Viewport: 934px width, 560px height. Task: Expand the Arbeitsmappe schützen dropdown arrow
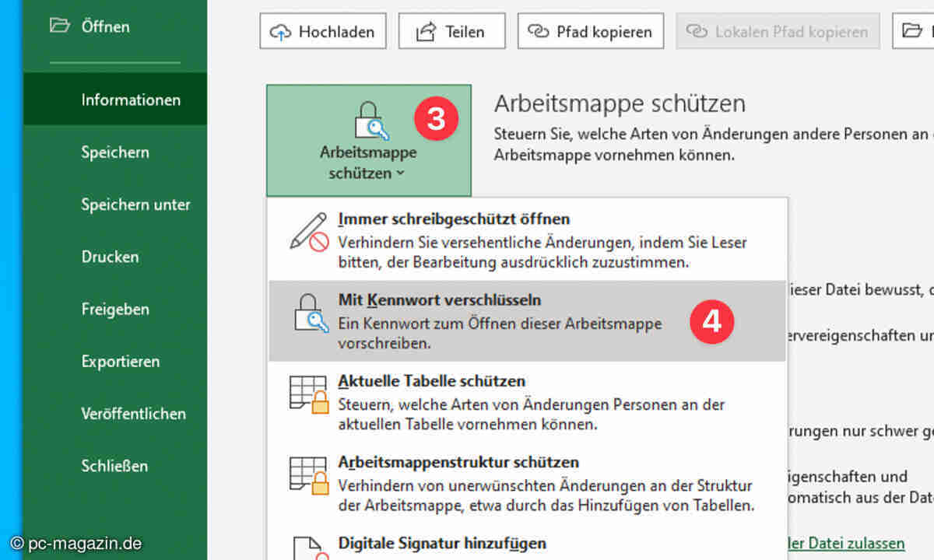pyautogui.click(x=400, y=173)
